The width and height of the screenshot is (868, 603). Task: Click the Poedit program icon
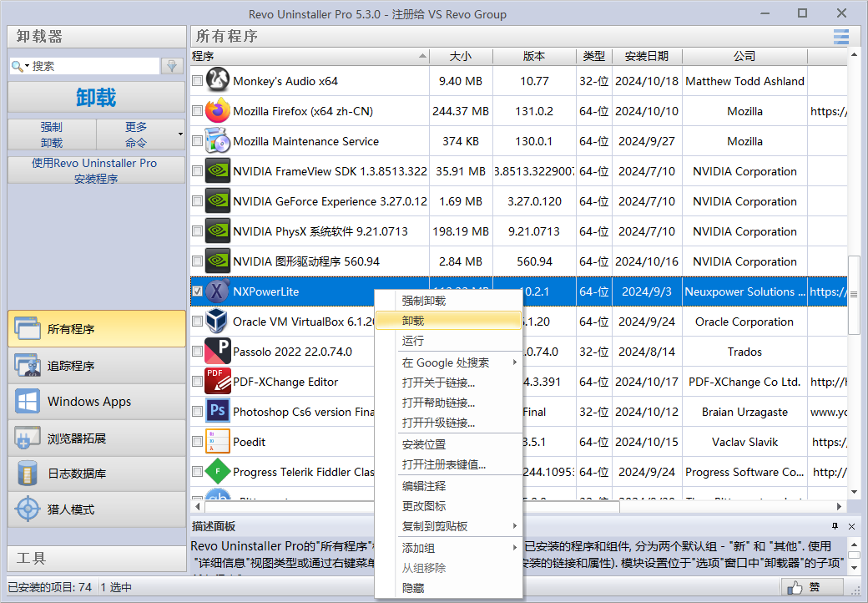(x=218, y=441)
